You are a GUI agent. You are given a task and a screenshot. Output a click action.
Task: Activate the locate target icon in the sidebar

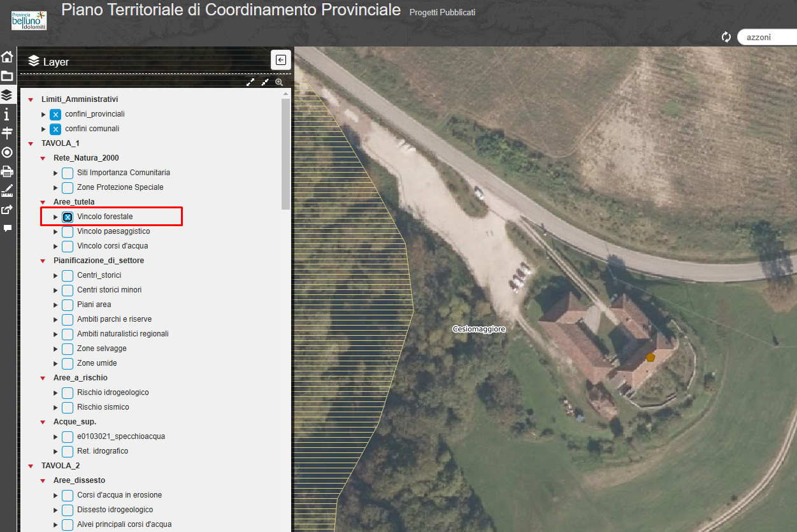[7, 152]
